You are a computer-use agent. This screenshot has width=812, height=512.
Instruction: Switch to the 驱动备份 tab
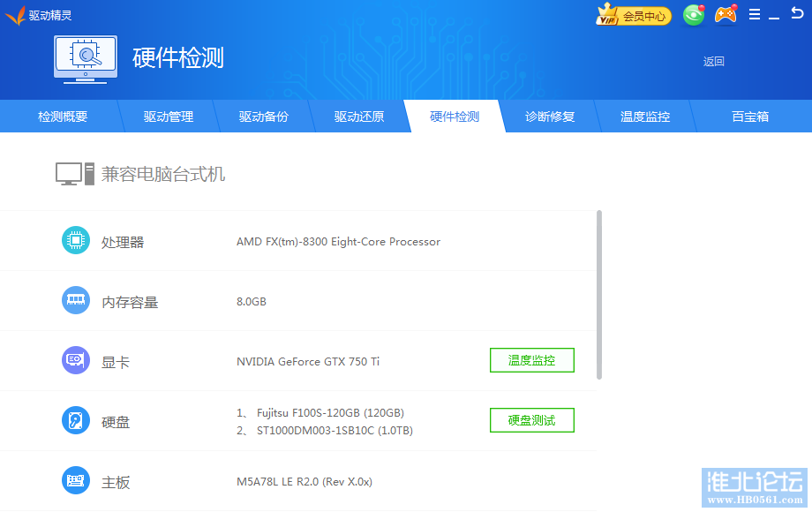tap(264, 117)
